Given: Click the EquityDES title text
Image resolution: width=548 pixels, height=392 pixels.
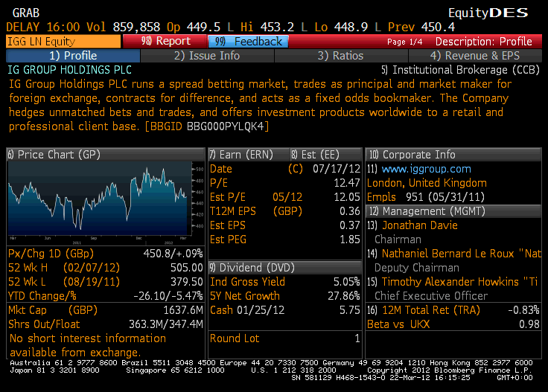Looking at the screenshot, I should (488, 13).
